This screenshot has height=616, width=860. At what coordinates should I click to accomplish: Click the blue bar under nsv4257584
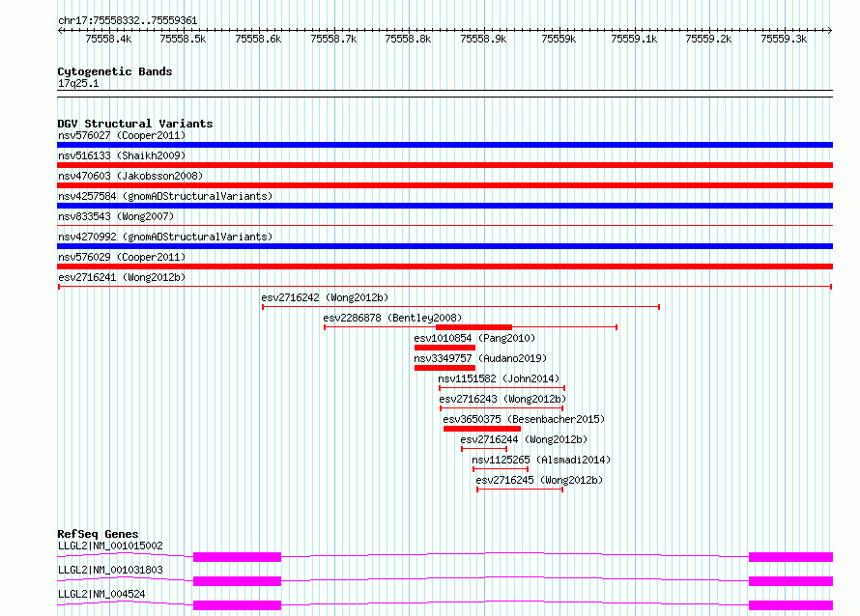(x=444, y=206)
